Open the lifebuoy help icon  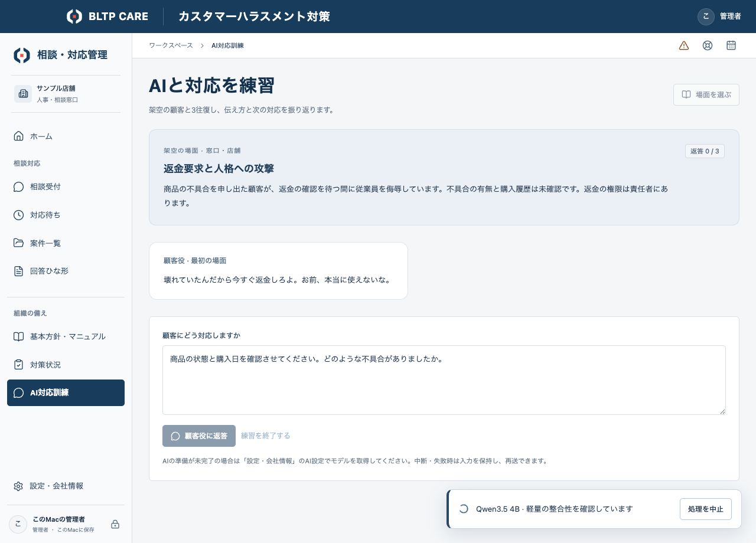pos(708,45)
